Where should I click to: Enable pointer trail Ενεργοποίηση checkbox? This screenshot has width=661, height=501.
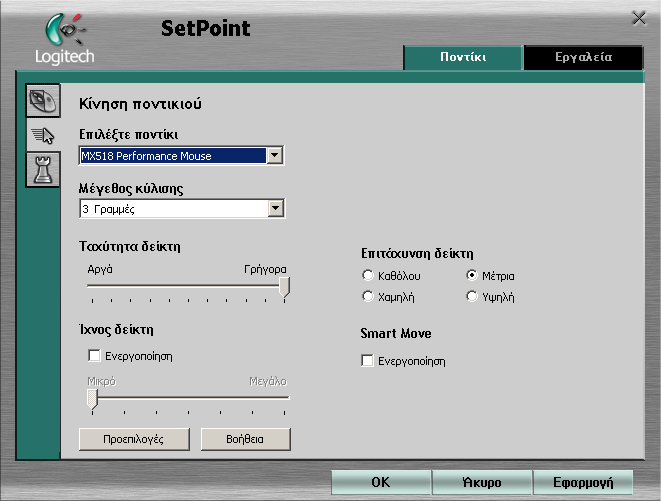(x=94, y=356)
